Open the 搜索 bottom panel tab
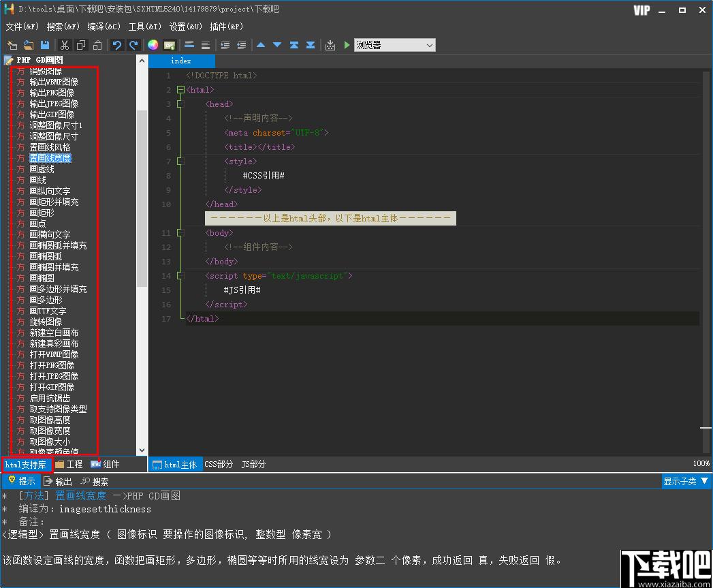Screen dimensions: 713x588 click(95, 482)
